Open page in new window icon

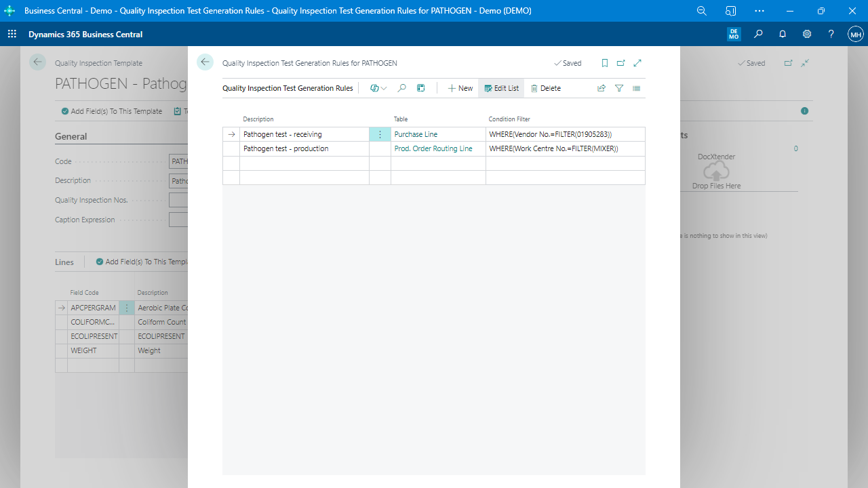coord(620,63)
